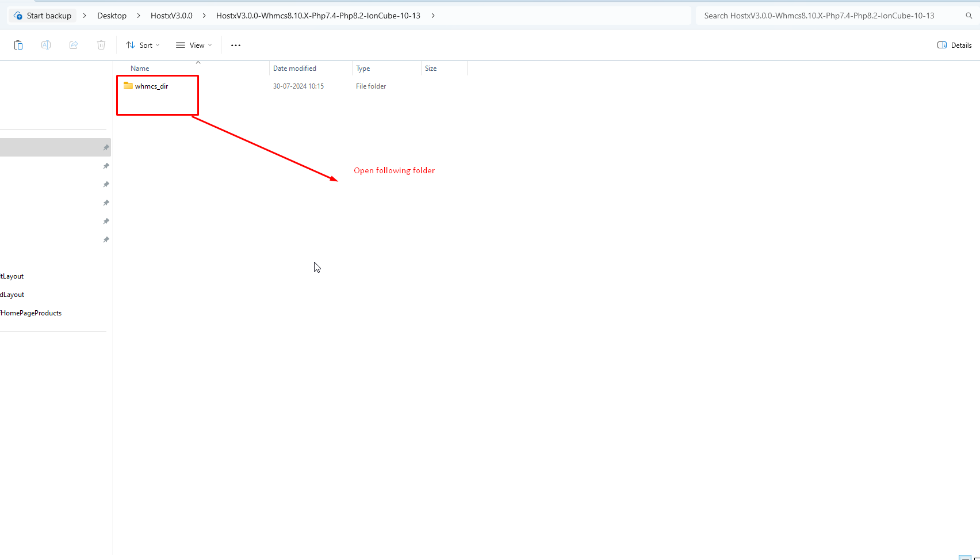Click the Rename icon in toolbar
Screen dimensions: 980x560
[46, 45]
